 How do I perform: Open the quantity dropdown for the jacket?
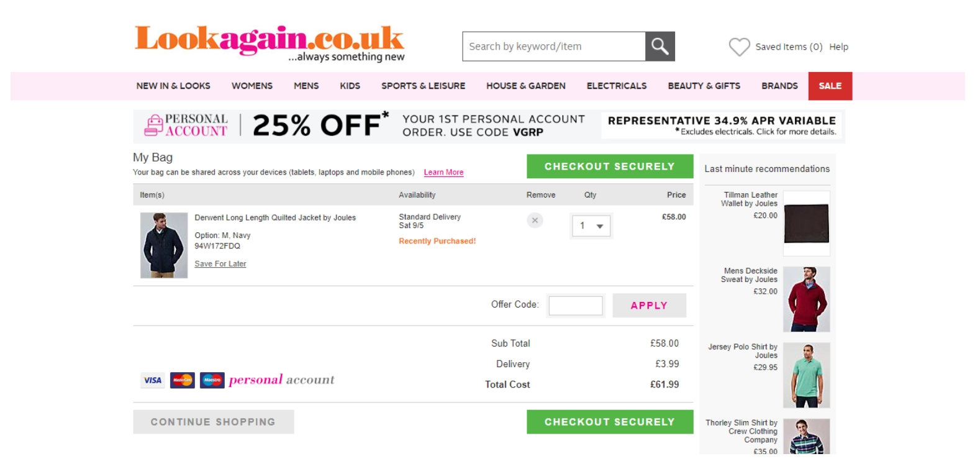591,225
